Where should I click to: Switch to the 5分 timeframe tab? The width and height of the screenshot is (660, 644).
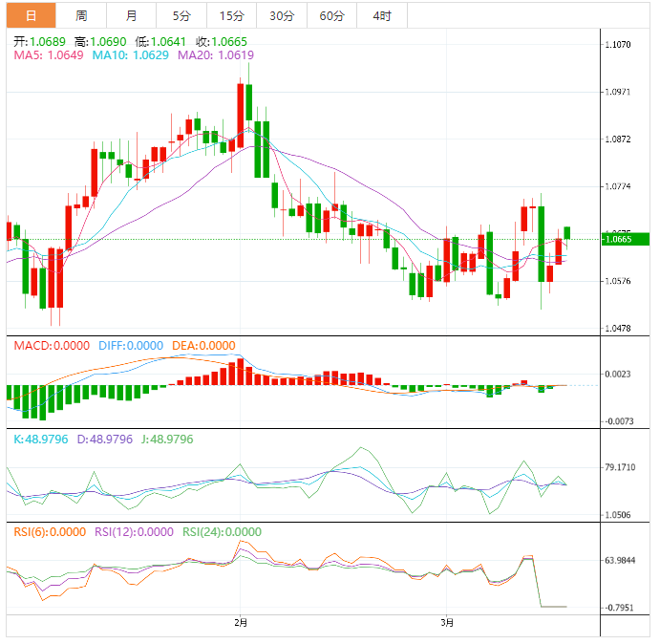pos(181,15)
